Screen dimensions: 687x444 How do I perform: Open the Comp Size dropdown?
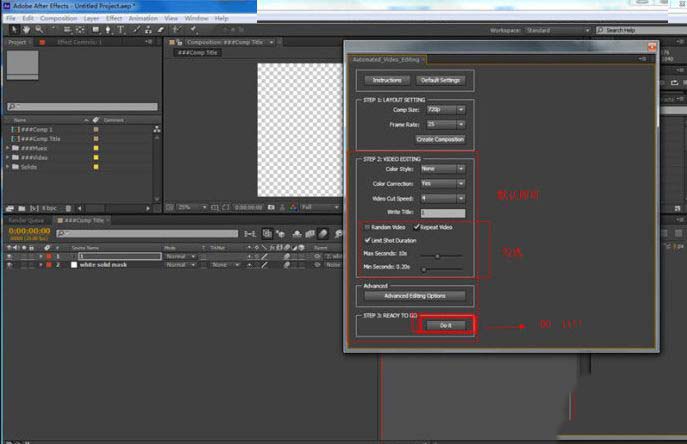tap(445, 110)
